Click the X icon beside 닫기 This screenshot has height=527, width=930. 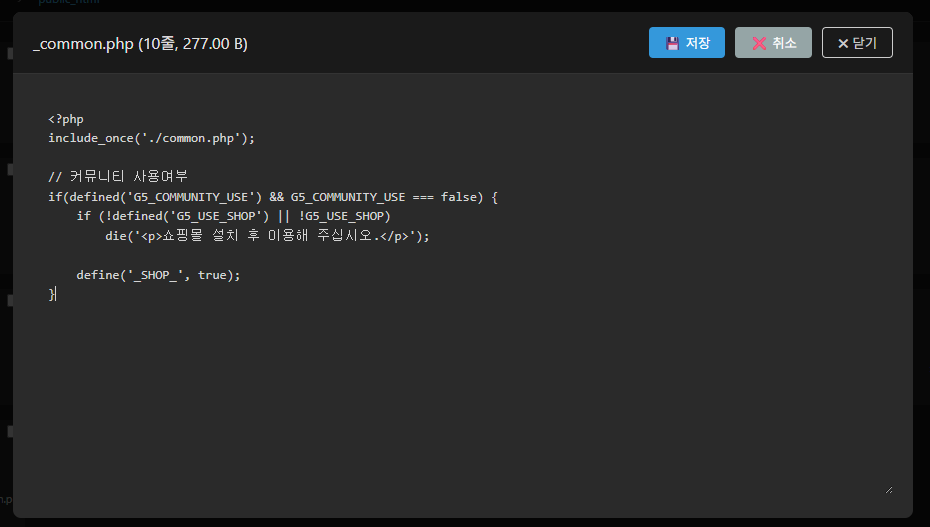pos(843,43)
